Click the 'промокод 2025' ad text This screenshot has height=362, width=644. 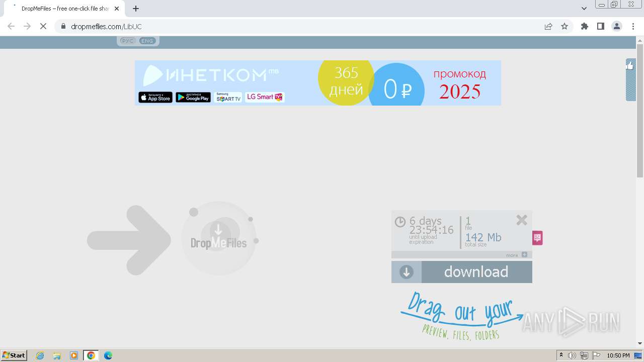[460, 84]
